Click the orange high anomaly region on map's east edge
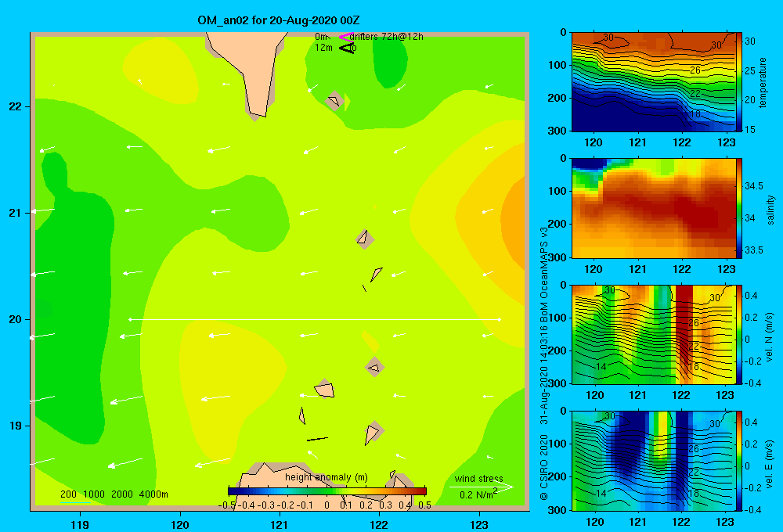The height and width of the screenshot is (532, 783). point(514,225)
